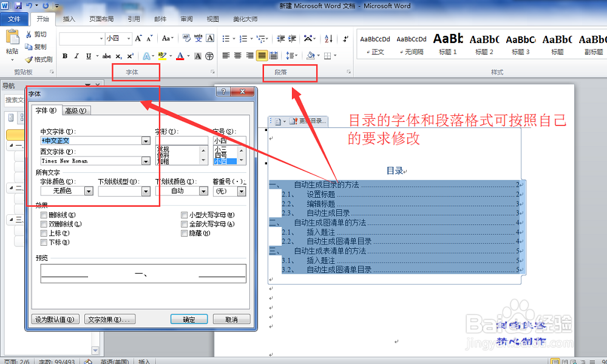607x364 pixels.
Task: Open the 下划线线型 dropdown
Action: 146,191
